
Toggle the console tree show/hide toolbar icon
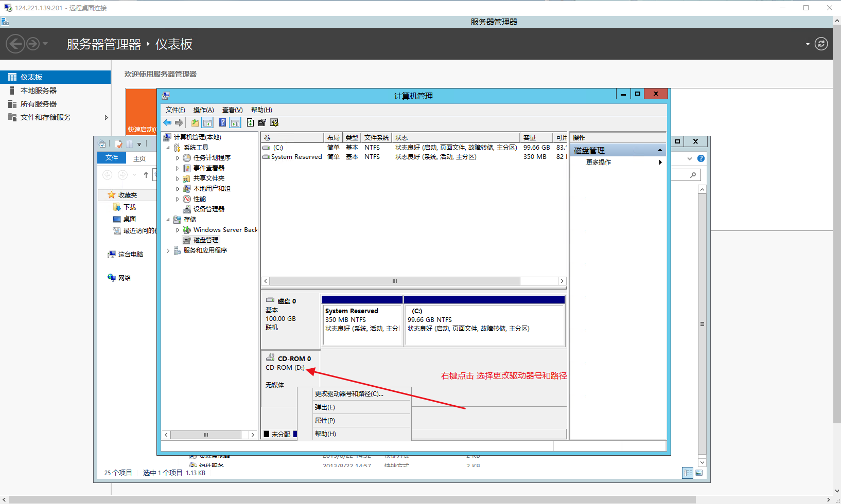click(207, 122)
